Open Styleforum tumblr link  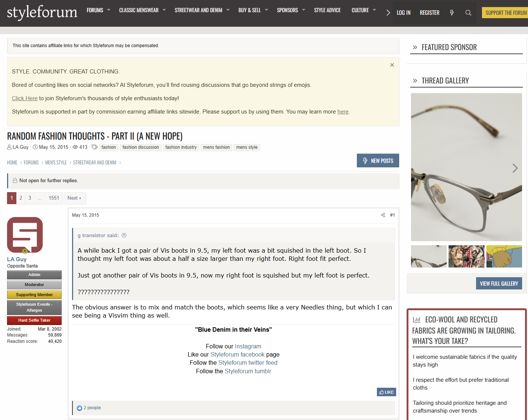click(x=248, y=371)
